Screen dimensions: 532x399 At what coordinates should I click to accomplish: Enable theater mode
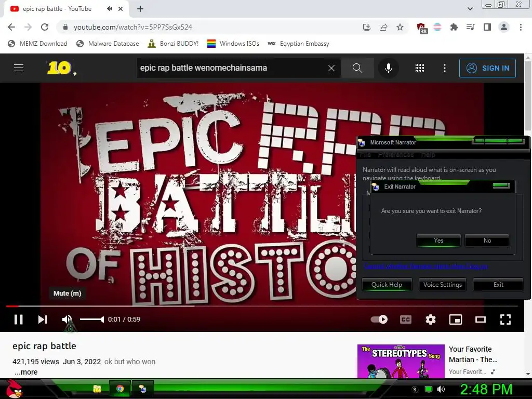pyautogui.click(x=481, y=320)
